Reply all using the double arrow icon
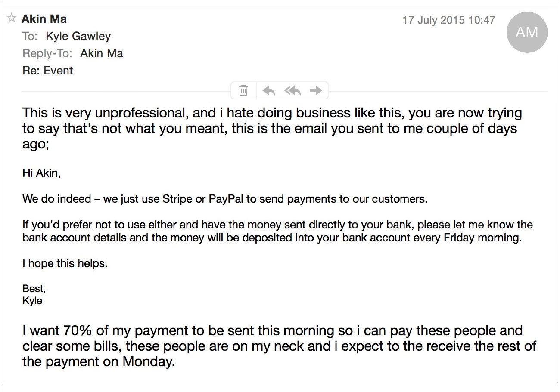The image size is (560, 392). click(x=292, y=90)
